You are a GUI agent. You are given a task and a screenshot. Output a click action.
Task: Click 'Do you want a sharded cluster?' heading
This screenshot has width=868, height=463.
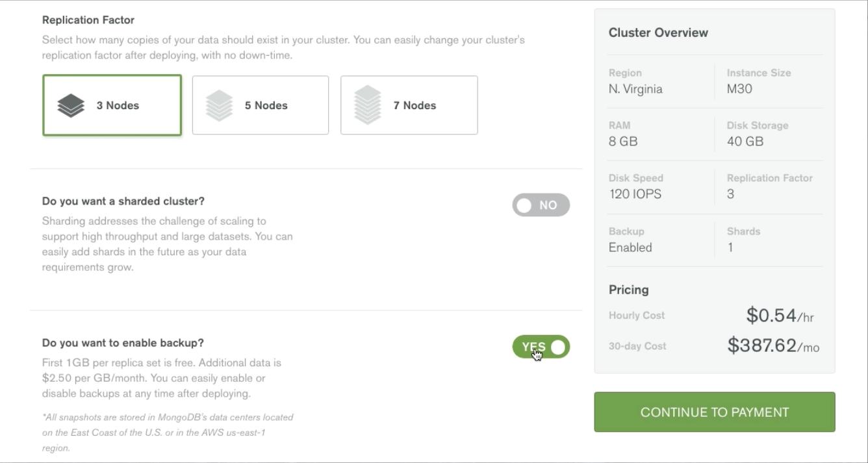click(x=123, y=201)
